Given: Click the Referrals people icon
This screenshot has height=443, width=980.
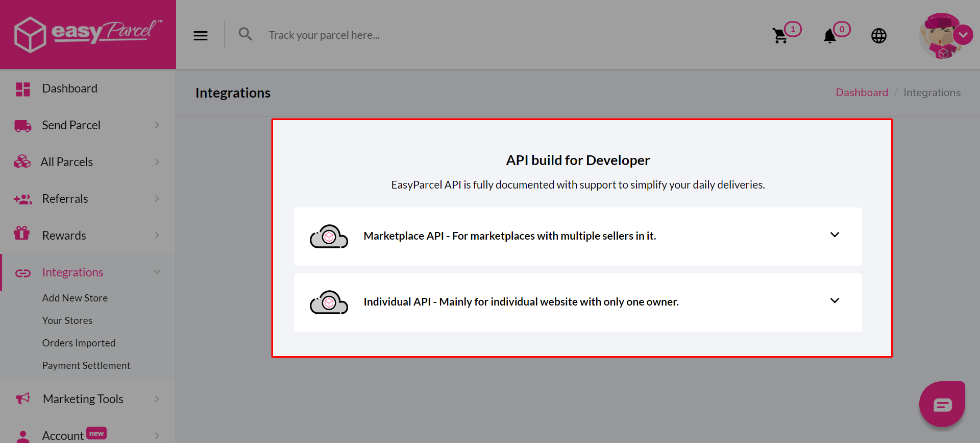Looking at the screenshot, I should 23,199.
